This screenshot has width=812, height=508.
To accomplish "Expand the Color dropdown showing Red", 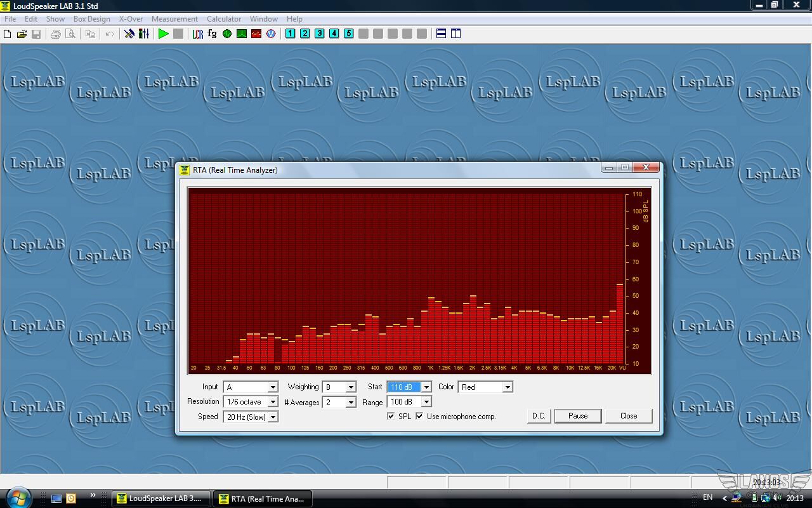I will coord(507,387).
